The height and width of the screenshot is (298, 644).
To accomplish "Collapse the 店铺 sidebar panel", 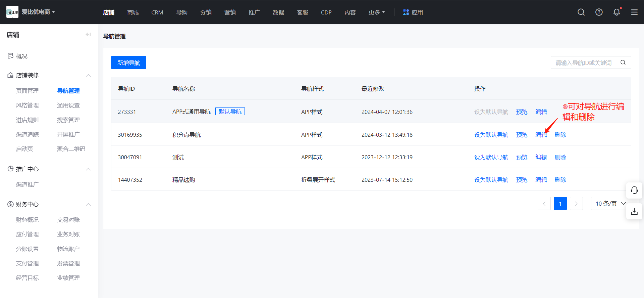I will (x=88, y=34).
